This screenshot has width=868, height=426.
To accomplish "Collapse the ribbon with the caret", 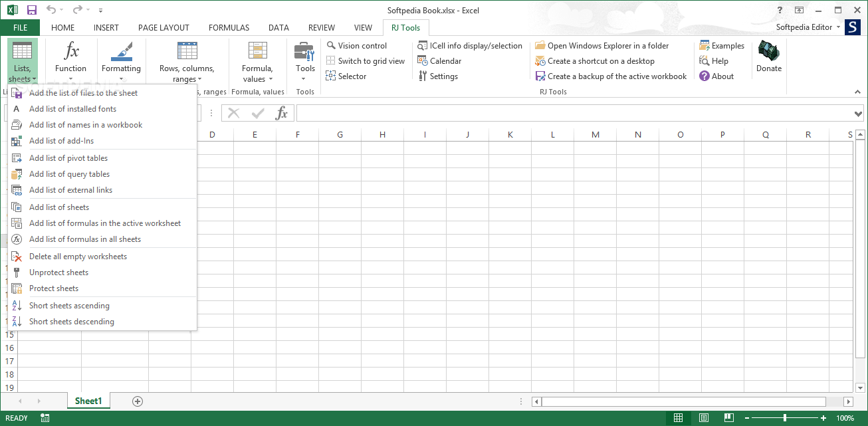I will click(x=857, y=92).
